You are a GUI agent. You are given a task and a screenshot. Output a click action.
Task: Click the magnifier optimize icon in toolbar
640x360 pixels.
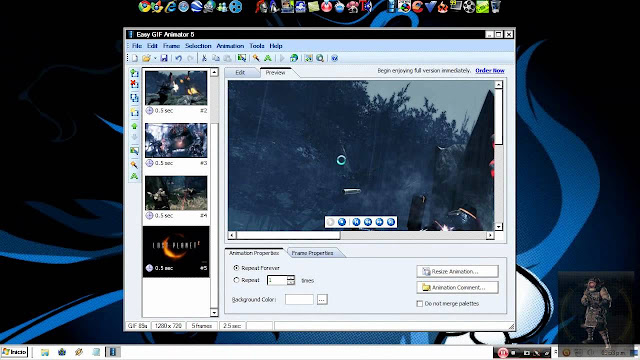coord(320,58)
